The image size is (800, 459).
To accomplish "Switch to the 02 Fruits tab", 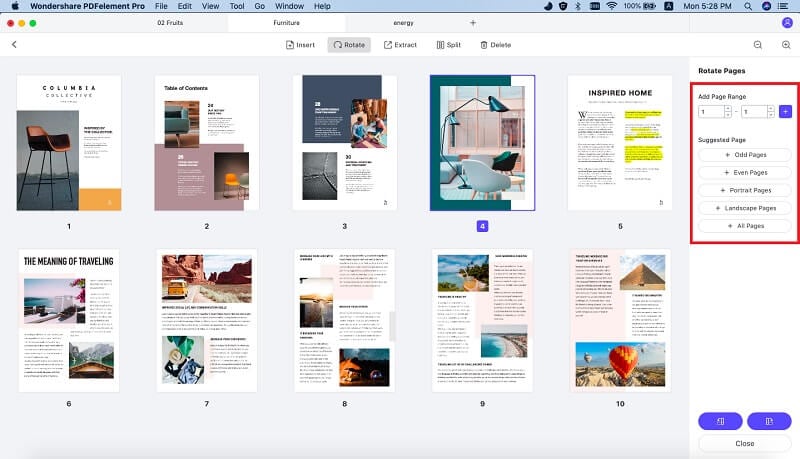I will click(170, 22).
